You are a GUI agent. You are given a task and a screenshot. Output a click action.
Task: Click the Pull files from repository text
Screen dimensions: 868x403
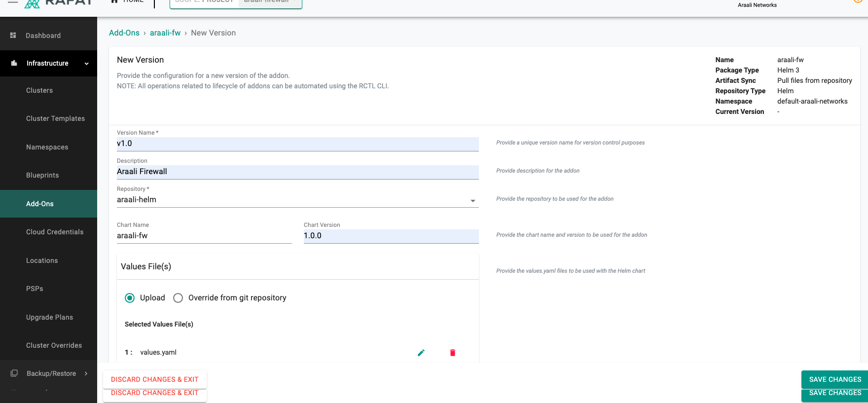(815, 80)
